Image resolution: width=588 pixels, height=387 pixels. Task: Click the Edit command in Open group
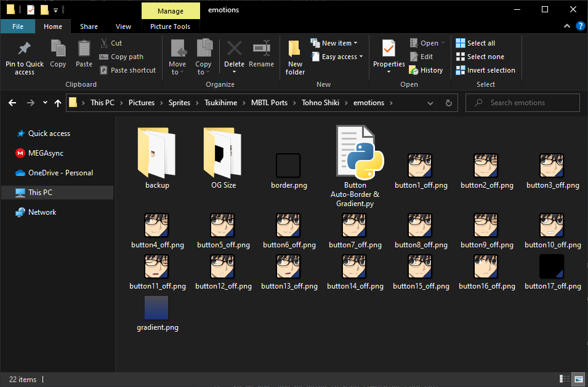422,57
